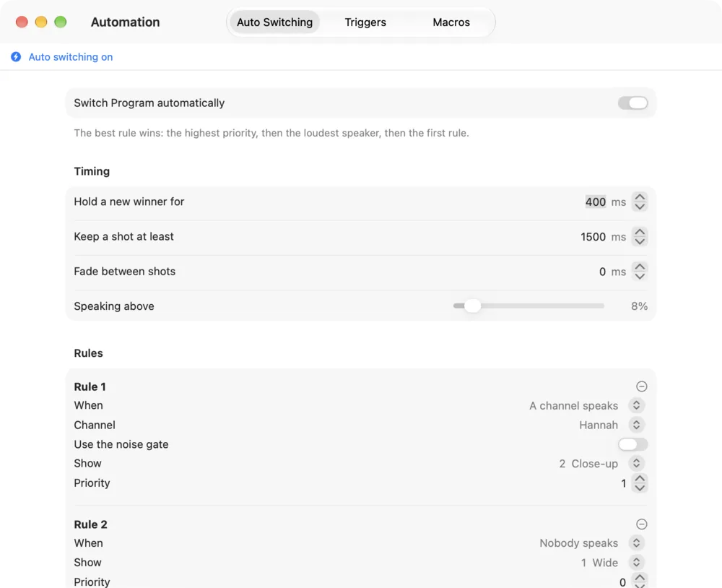Click the Timing section heading
Image resolution: width=722 pixels, height=588 pixels.
[92, 171]
